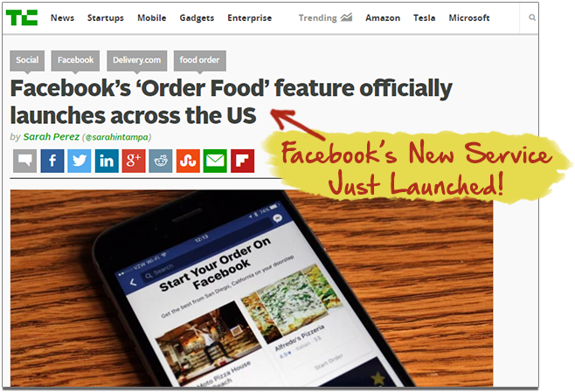This screenshot has width=575, height=392.
Task: Open the search magnifier icon
Action: [x=532, y=17]
